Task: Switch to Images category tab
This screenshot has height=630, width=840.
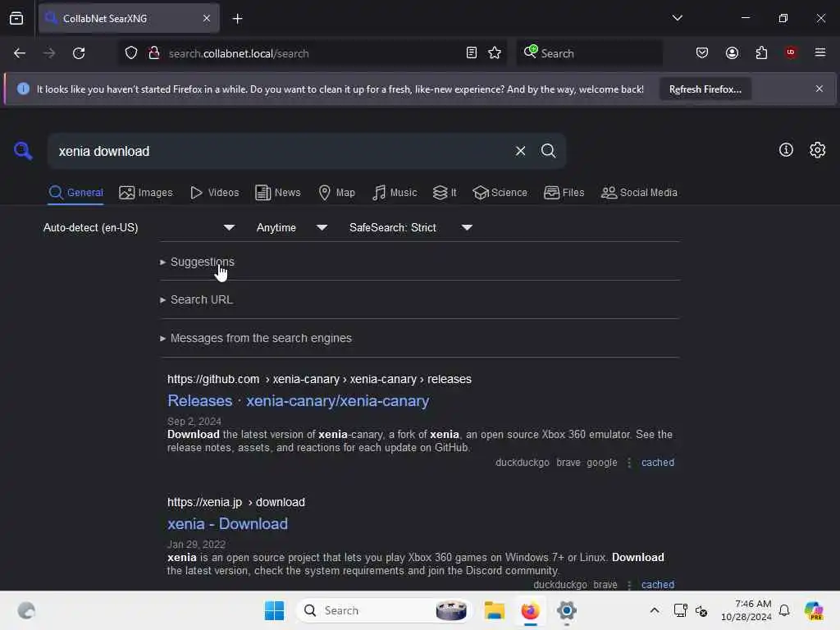Action: (x=146, y=192)
